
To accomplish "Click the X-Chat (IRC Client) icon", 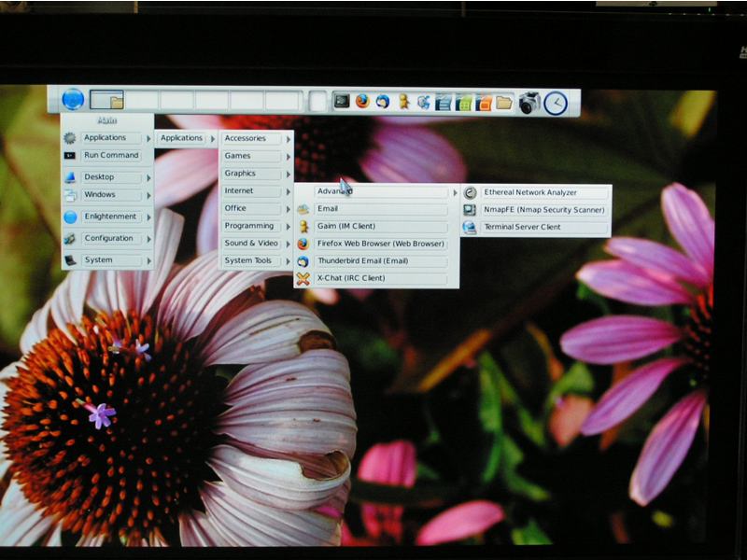I will pyautogui.click(x=303, y=278).
